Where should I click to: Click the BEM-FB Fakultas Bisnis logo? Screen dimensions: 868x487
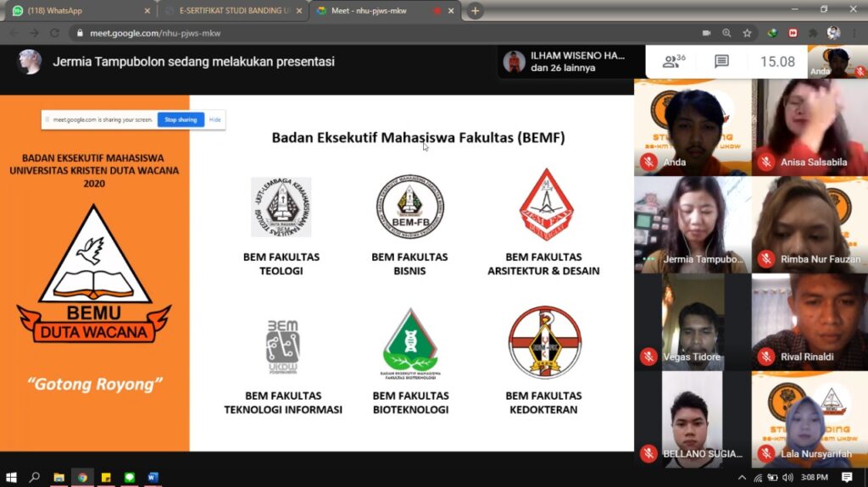(x=409, y=207)
